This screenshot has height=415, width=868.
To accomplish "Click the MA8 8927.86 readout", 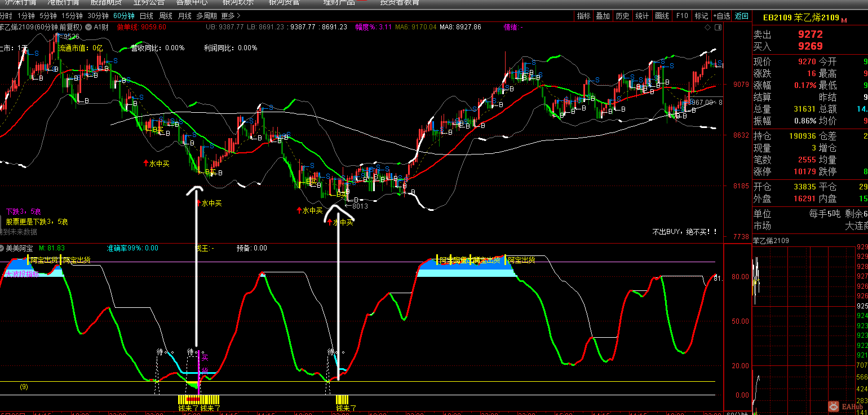I will (460, 27).
